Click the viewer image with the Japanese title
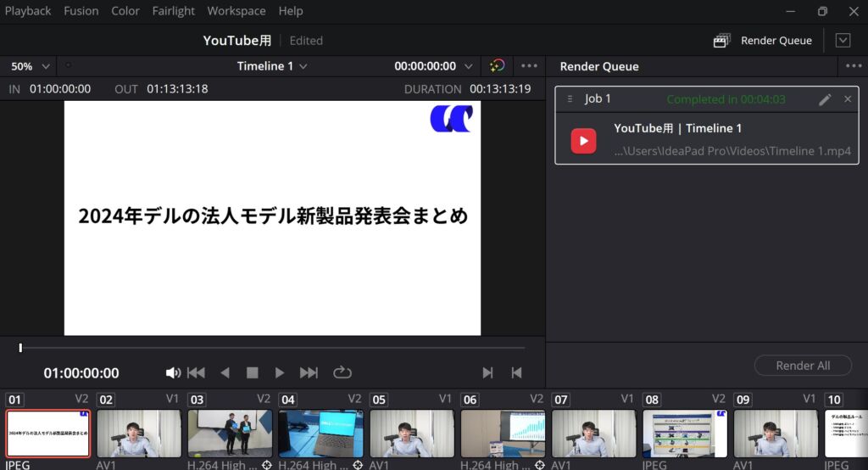This screenshot has width=868, height=470. pos(272,218)
